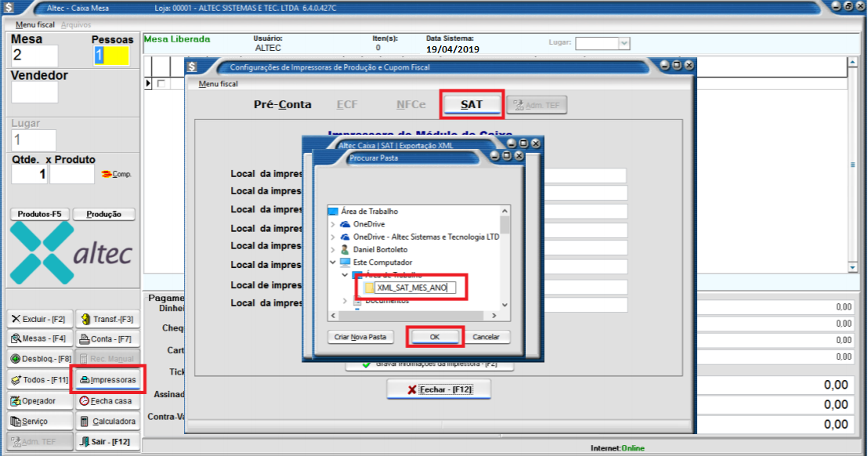The width and height of the screenshot is (868, 456).
Task: Click folder tree horizontal scroll left arrow
Action: pos(333,316)
